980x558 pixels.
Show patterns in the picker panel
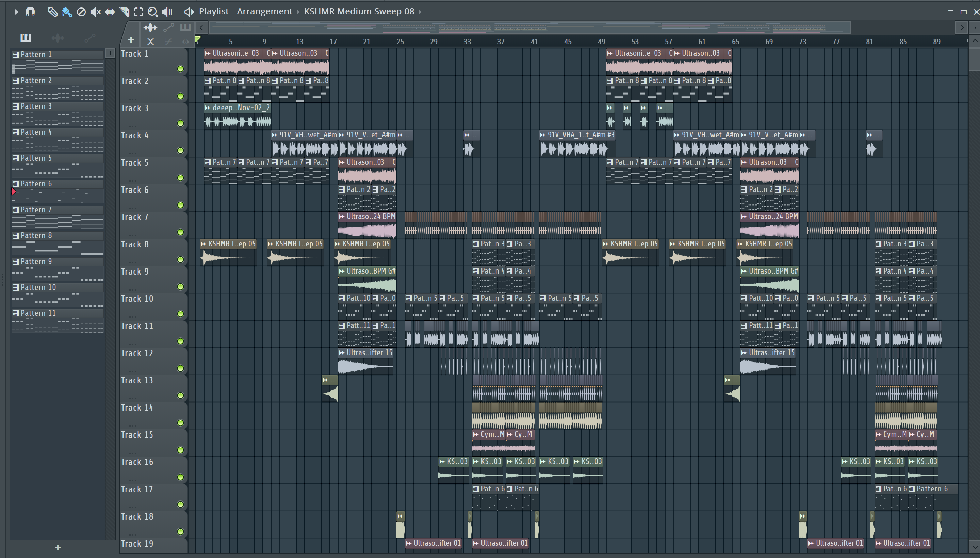26,37
